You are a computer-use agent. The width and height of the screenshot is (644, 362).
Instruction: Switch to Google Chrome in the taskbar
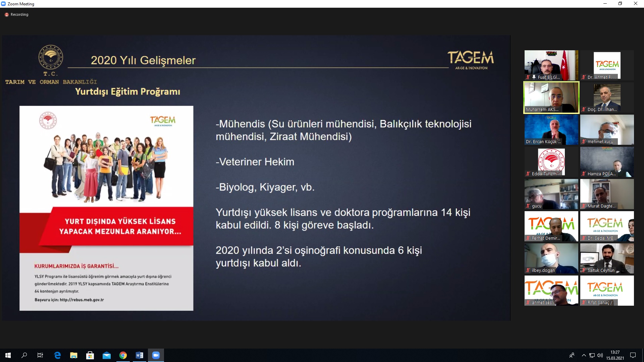[x=123, y=355]
